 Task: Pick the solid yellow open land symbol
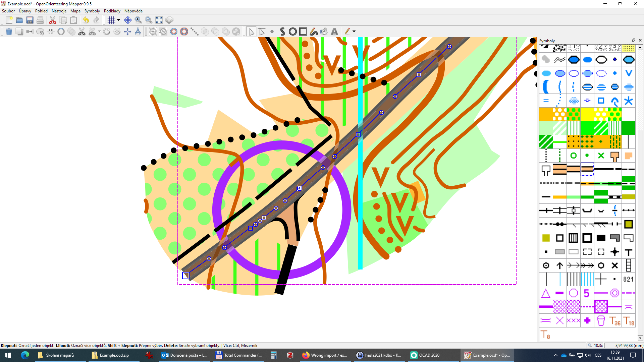[x=587, y=114]
